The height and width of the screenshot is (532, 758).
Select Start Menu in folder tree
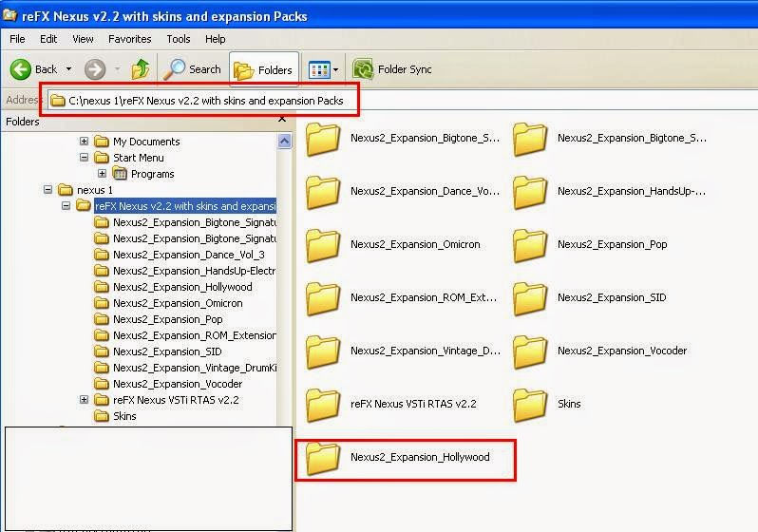click(139, 158)
